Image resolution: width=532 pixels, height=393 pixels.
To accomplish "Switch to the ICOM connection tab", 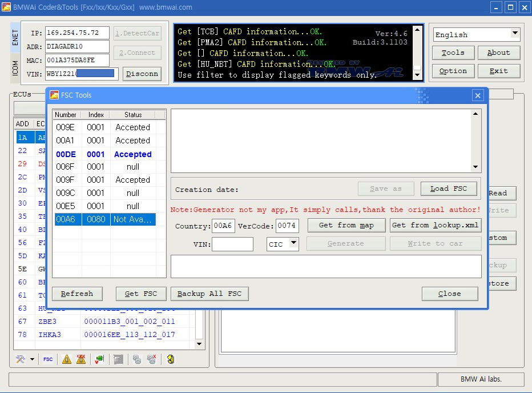I will click(x=15, y=68).
